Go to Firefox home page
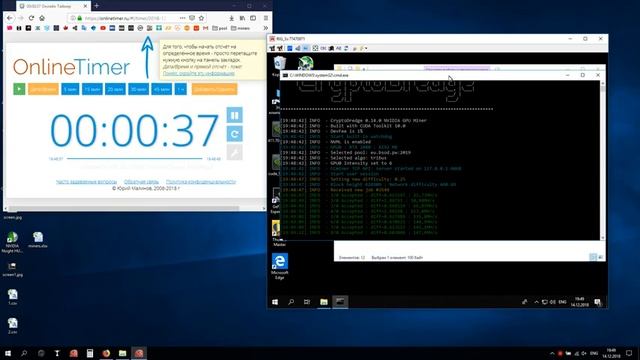640x360 pixels. point(42,18)
